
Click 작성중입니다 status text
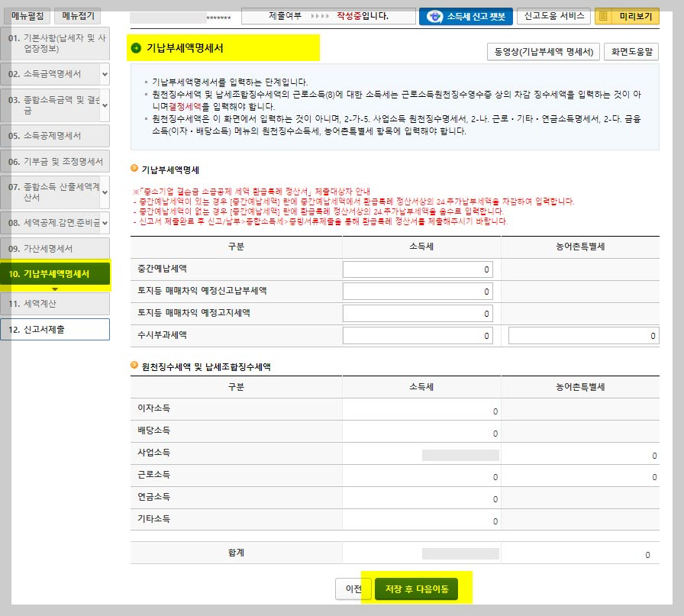(362, 16)
